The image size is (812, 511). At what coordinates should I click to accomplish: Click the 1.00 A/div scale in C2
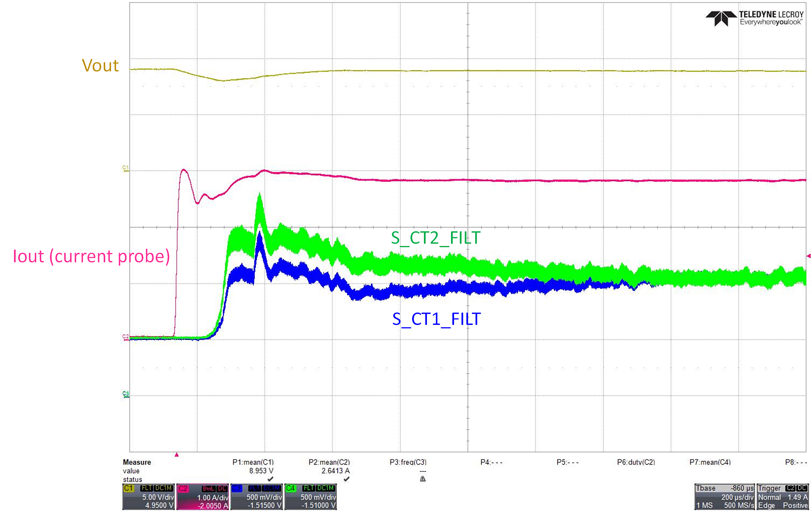213,497
